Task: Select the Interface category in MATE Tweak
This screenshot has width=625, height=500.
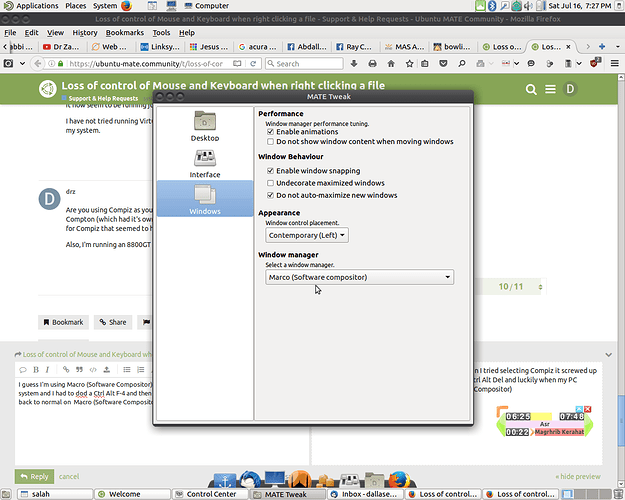Action: 205,163
